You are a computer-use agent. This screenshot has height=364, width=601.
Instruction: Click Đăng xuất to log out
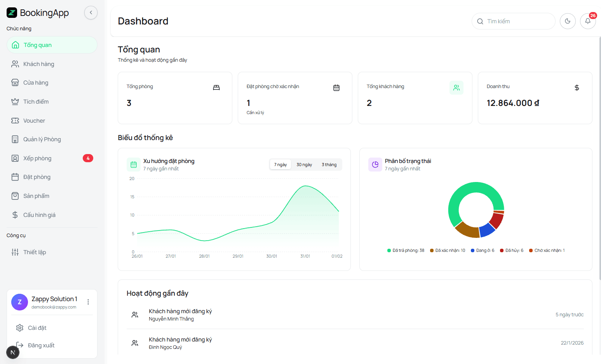(41, 345)
